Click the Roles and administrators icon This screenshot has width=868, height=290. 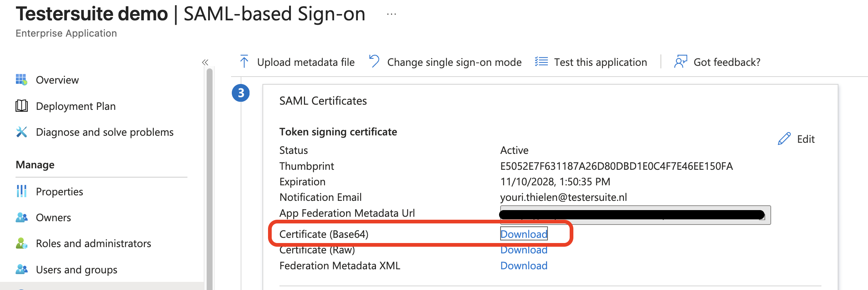pyautogui.click(x=21, y=243)
